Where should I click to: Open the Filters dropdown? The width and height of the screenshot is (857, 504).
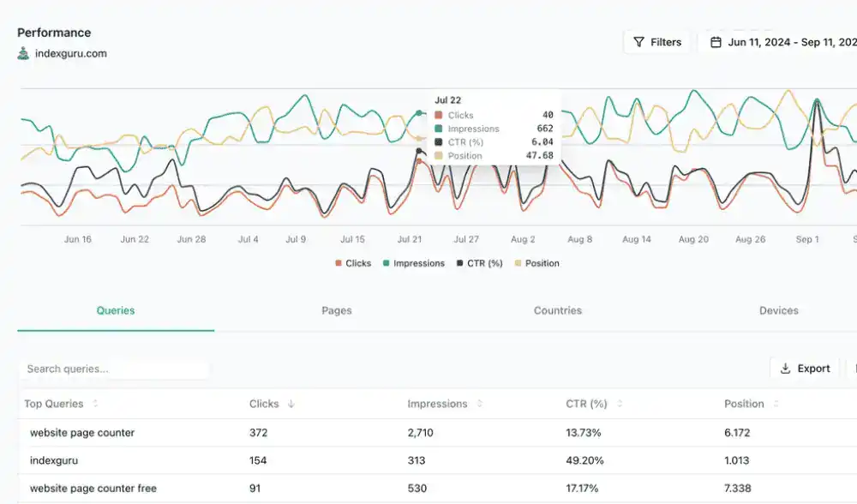(656, 42)
